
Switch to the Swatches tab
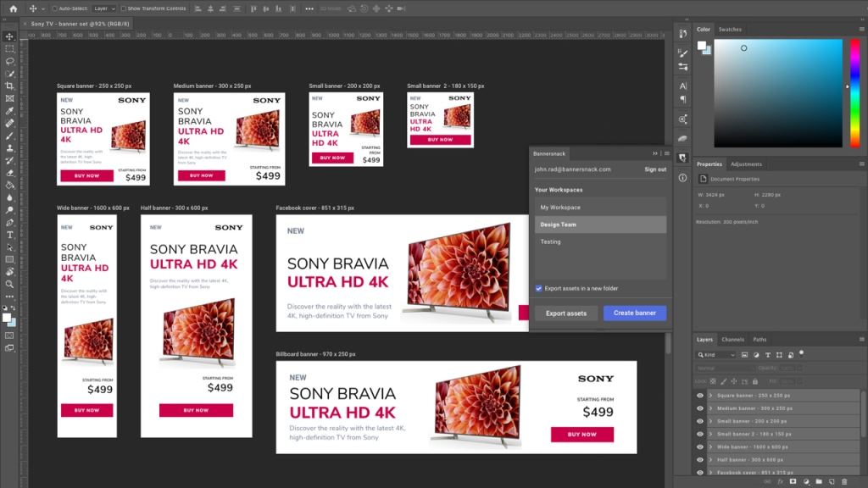(x=730, y=30)
